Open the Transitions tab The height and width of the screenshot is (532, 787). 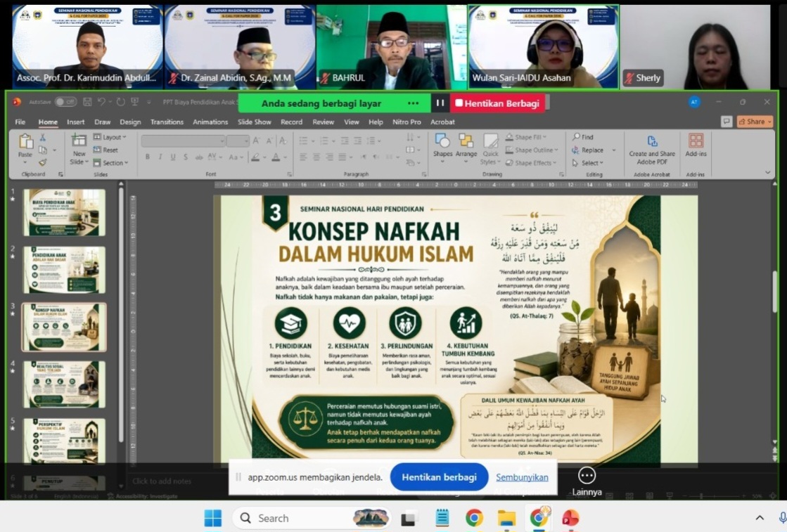coord(167,122)
